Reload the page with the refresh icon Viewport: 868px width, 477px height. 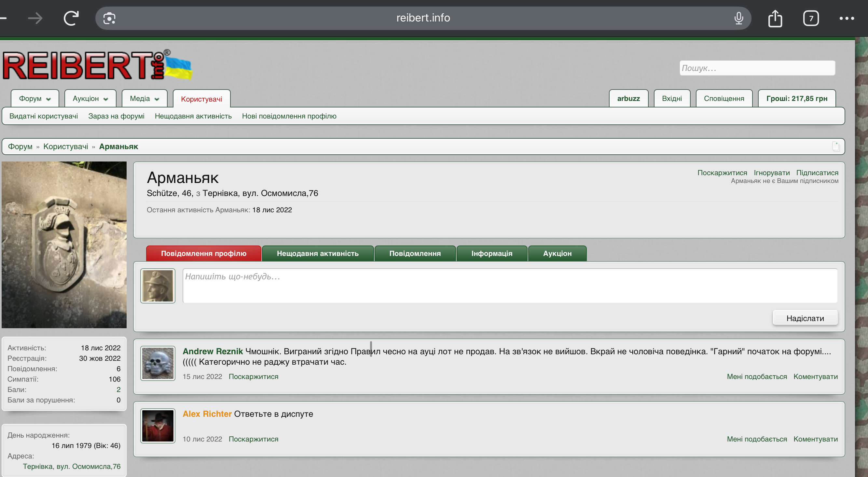click(x=71, y=18)
